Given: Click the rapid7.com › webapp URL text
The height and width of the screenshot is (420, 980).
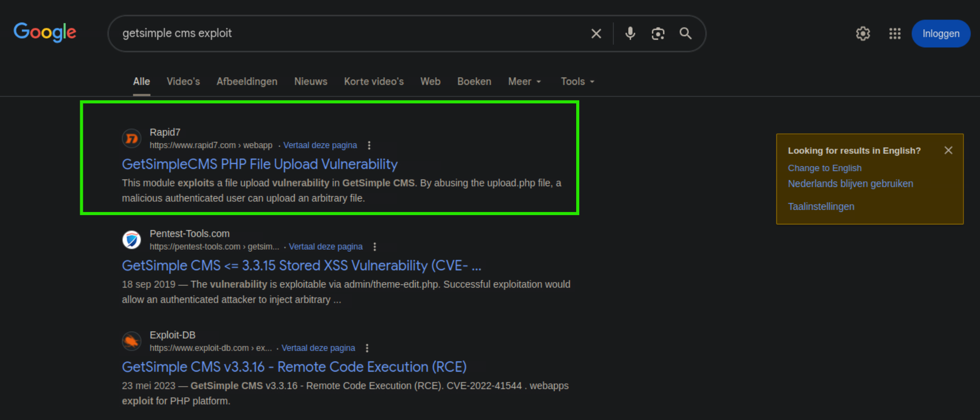Looking at the screenshot, I should pos(211,145).
